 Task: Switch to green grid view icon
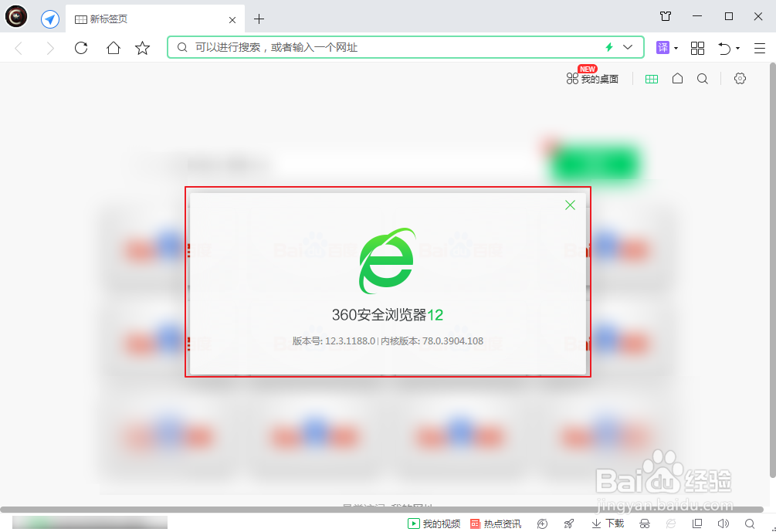[652, 79]
